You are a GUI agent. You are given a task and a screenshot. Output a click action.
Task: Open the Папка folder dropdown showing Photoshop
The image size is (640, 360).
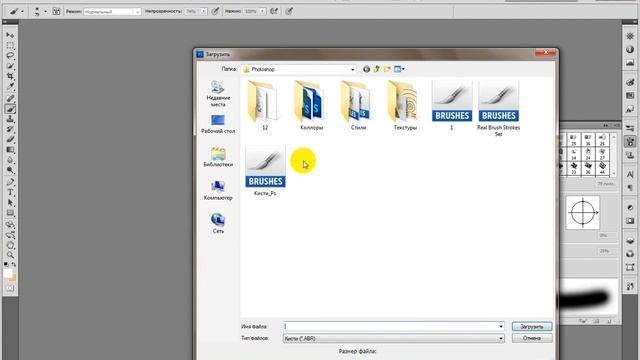point(299,69)
